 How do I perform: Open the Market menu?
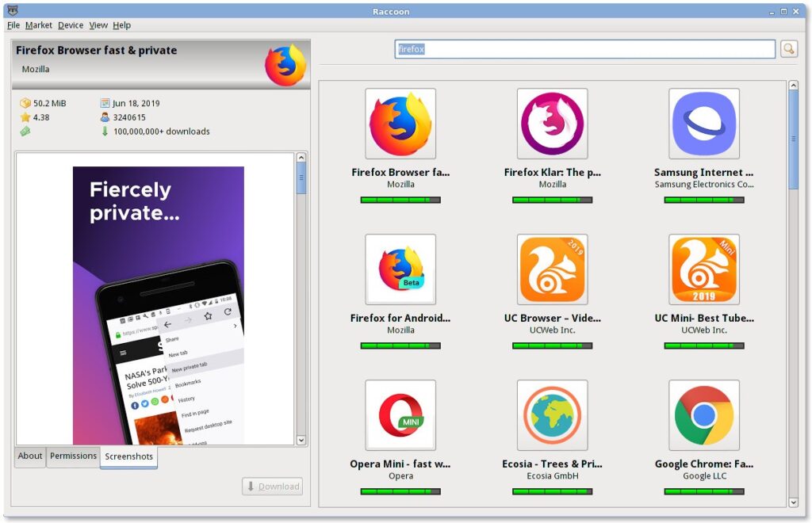pyautogui.click(x=38, y=25)
